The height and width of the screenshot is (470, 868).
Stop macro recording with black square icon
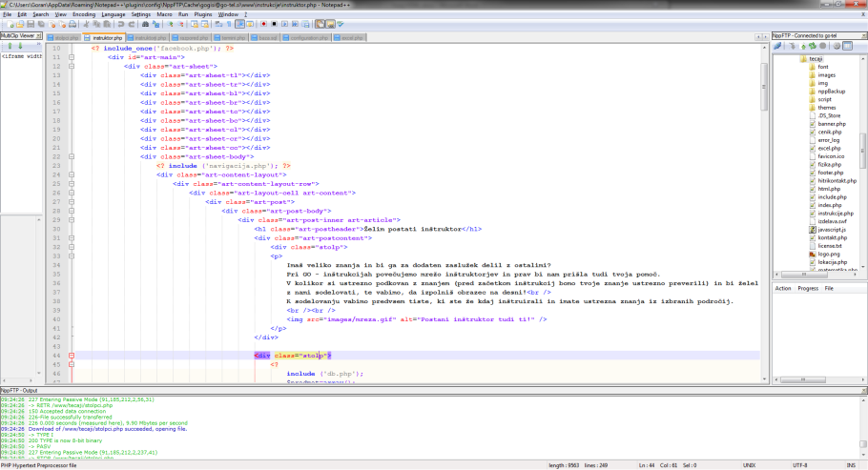pyautogui.click(x=274, y=25)
